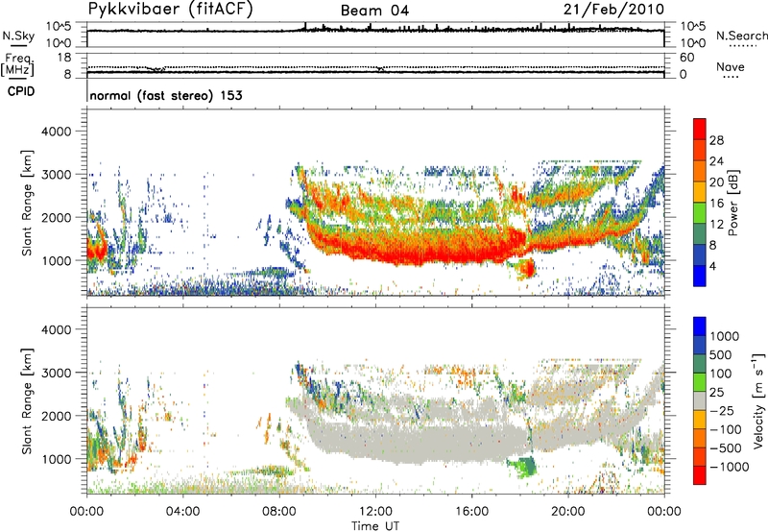Screen dimensions: 768x532
Task: Click the 20:00 time axis label
Action: point(568,512)
